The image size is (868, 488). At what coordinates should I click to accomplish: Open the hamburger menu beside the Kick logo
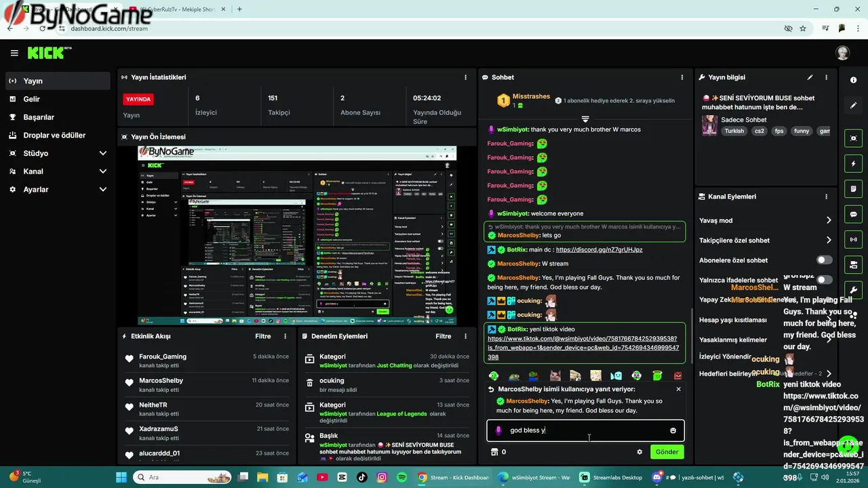tap(14, 53)
